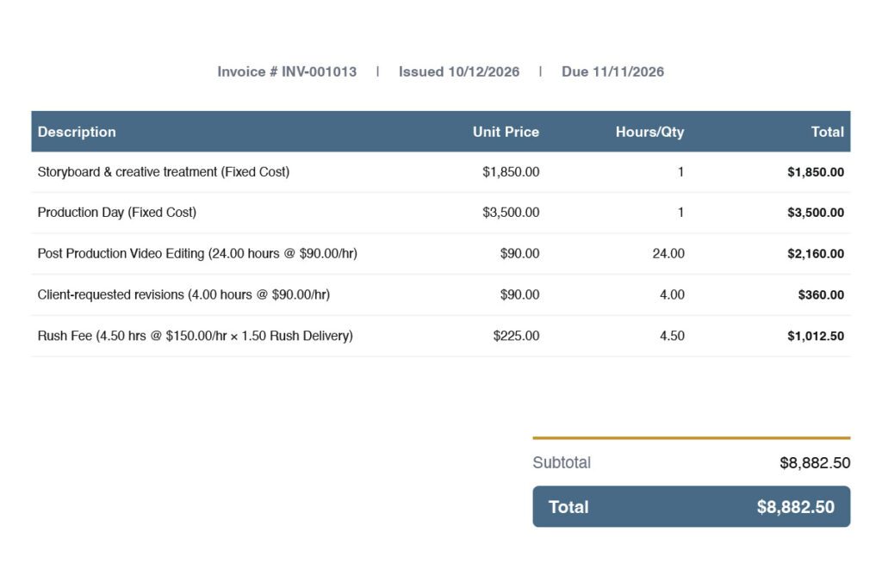The image size is (882, 588).
Task: Click the $2,160.00 row total
Action: pos(816,253)
